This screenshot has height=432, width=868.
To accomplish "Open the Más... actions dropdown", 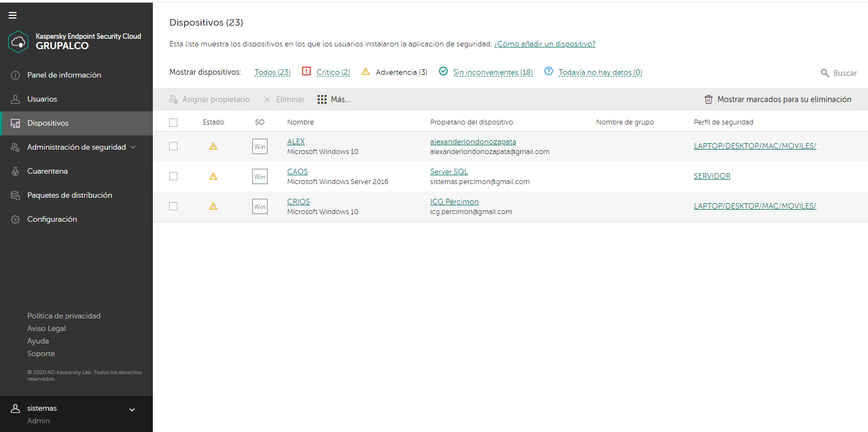I will pyautogui.click(x=334, y=99).
